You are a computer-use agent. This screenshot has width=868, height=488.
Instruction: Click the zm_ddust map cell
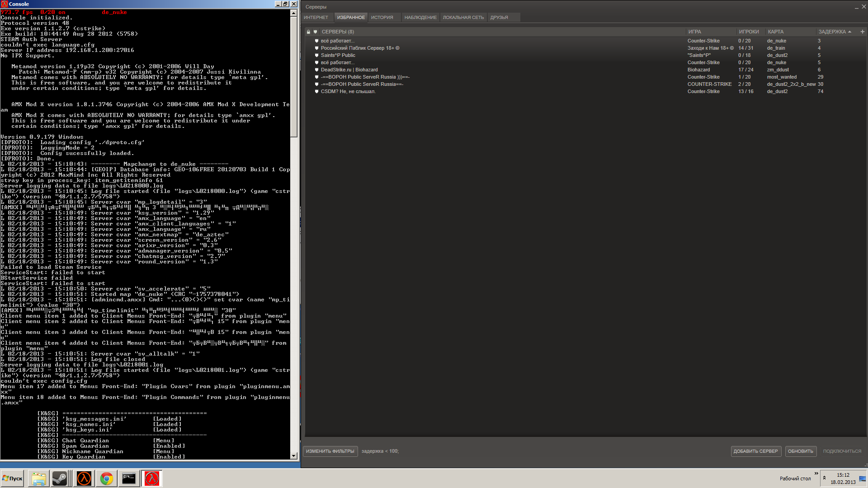[x=778, y=70]
